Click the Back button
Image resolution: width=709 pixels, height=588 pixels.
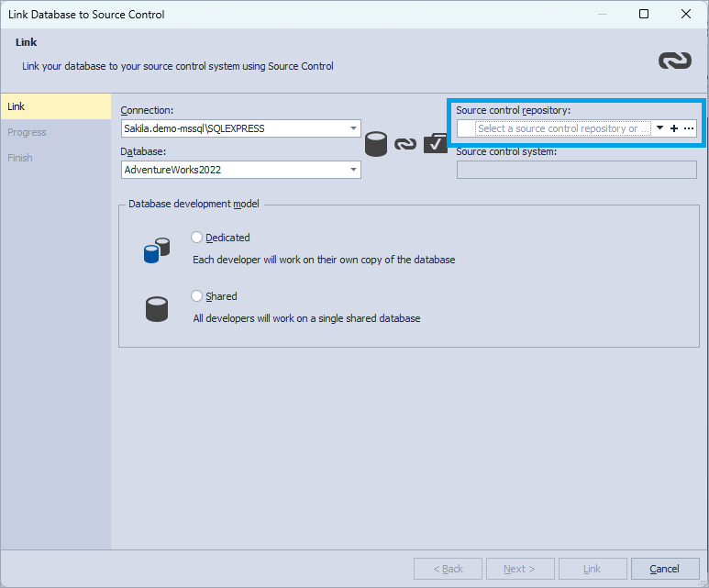[x=448, y=569]
